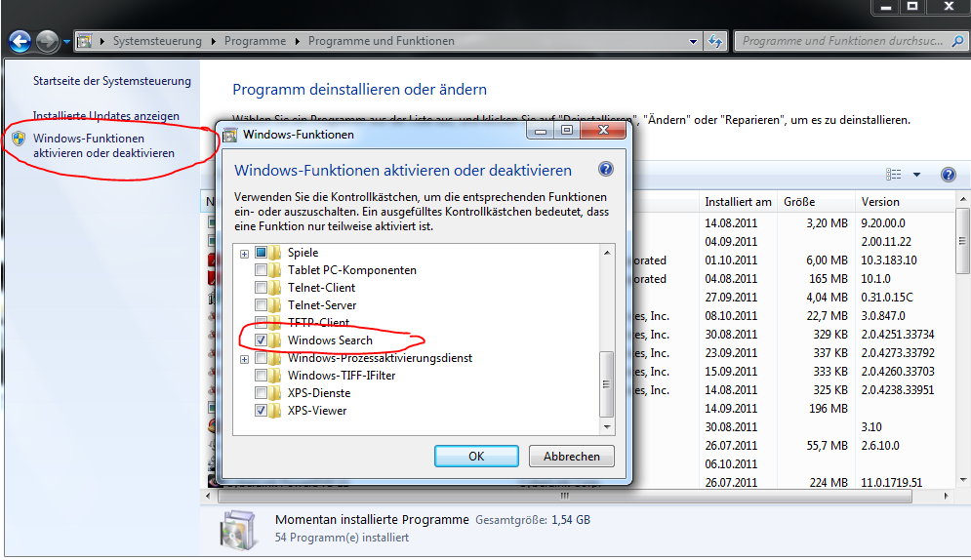Click horizontal scroll left arrow of program list
The image size is (971, 560).
coord(208,496)
